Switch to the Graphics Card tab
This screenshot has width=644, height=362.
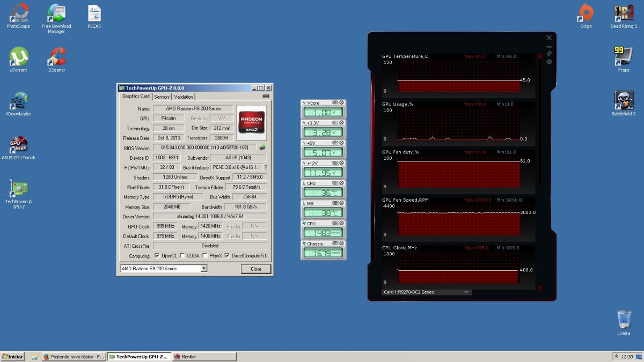[136, 97]
